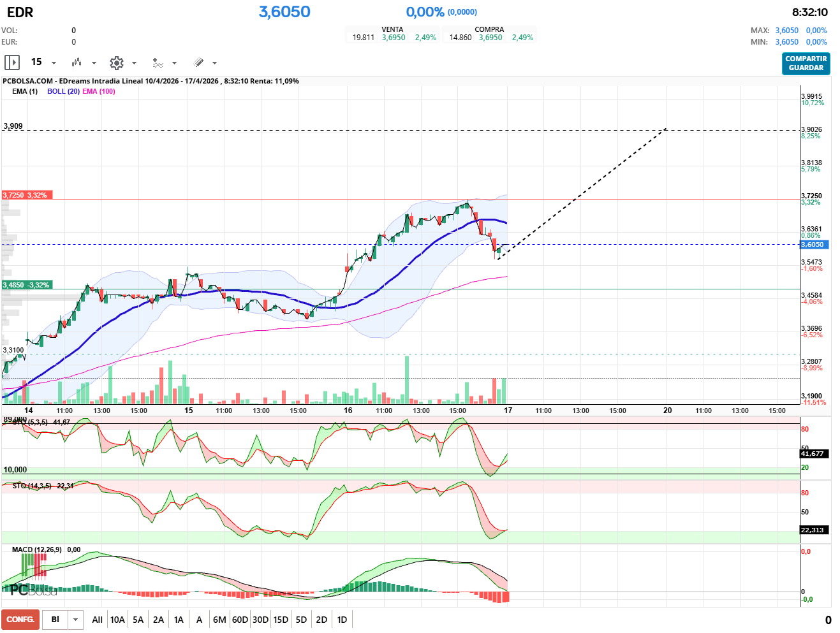Image resolution: width=840 pixels, height=633 pixels.
Task: Select the 6M time range
Action: pos(219,620)
